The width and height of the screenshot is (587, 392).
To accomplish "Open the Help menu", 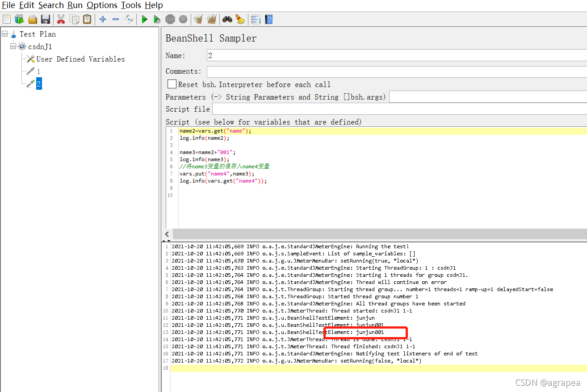I will (x=154, y=5).
